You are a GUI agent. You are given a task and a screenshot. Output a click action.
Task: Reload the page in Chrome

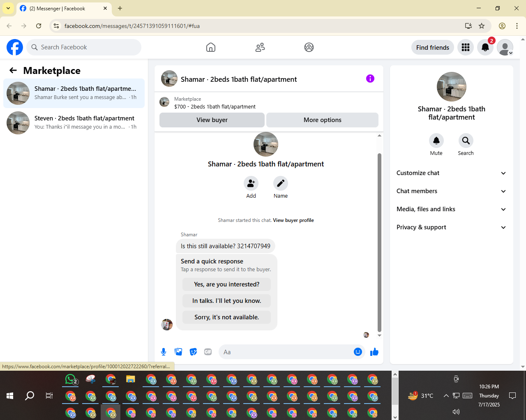39,26
